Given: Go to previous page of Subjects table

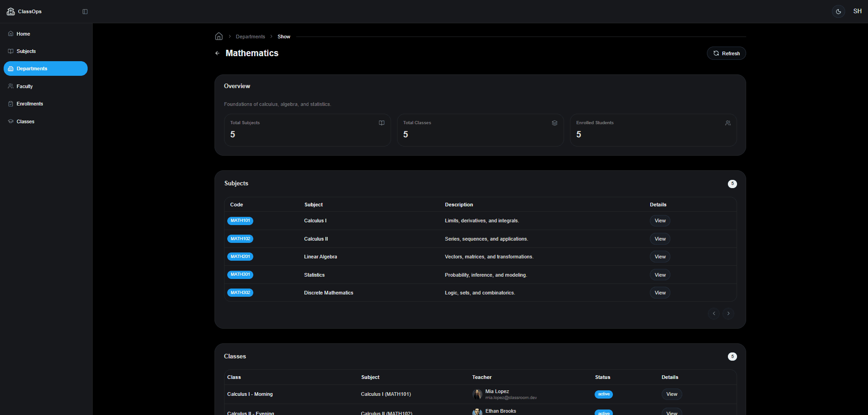Looking at the screenshot, I should click(x=714, y=313).
